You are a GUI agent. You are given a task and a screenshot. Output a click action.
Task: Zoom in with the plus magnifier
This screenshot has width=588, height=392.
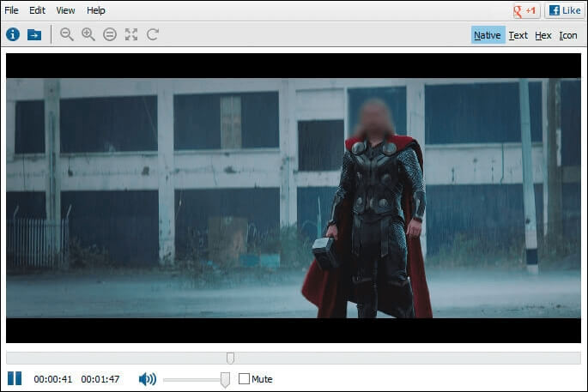pyautogui.click(x=88, y=34)
